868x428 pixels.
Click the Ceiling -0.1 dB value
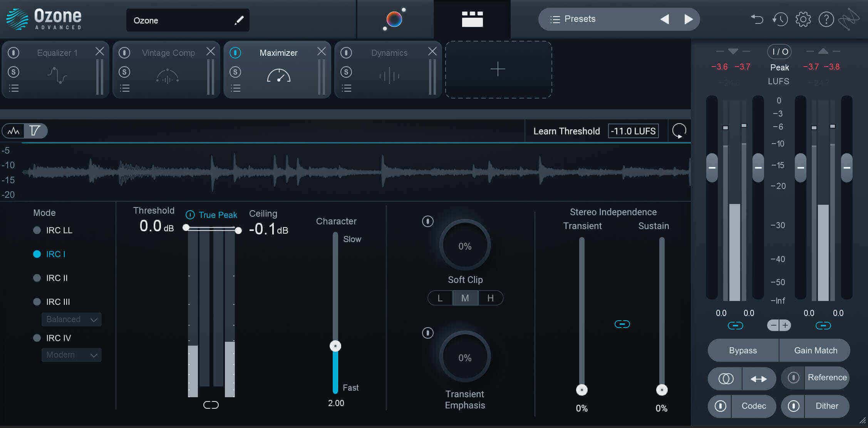[x=268, y=229]
